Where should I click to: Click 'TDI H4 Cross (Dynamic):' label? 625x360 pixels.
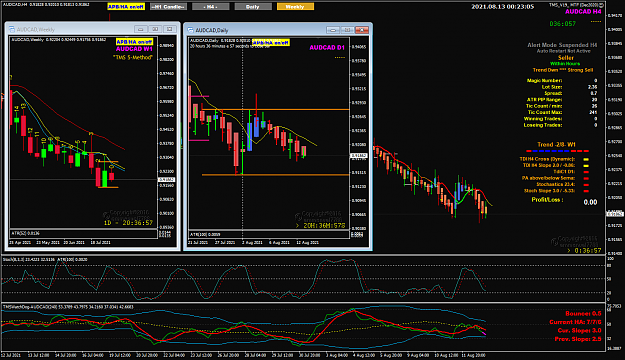tap(547, 159)
